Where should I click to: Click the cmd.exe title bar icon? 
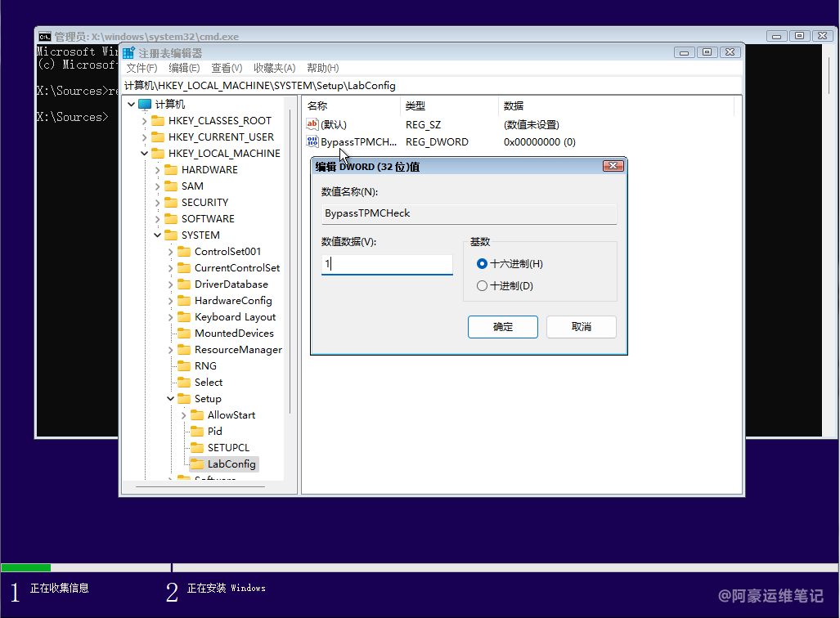pos(45,37)
